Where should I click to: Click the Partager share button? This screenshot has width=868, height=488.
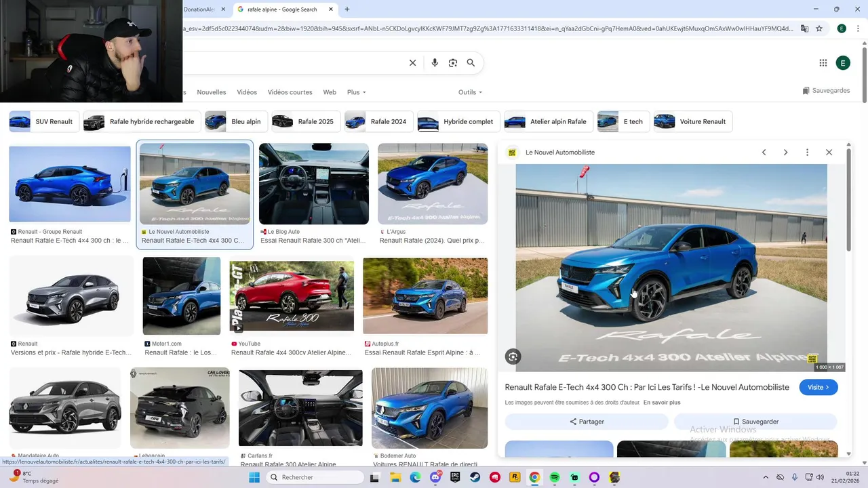[x=587, y=422]
